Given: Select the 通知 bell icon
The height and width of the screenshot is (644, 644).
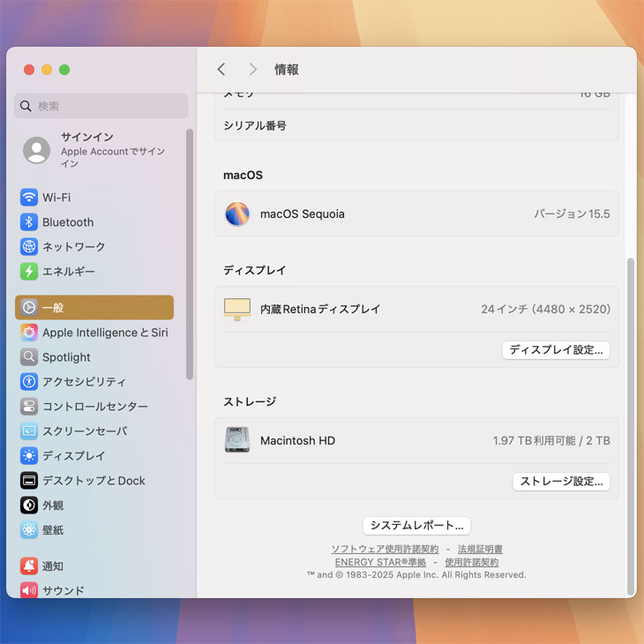Looking at the screenshot, I should click(29, 566).
